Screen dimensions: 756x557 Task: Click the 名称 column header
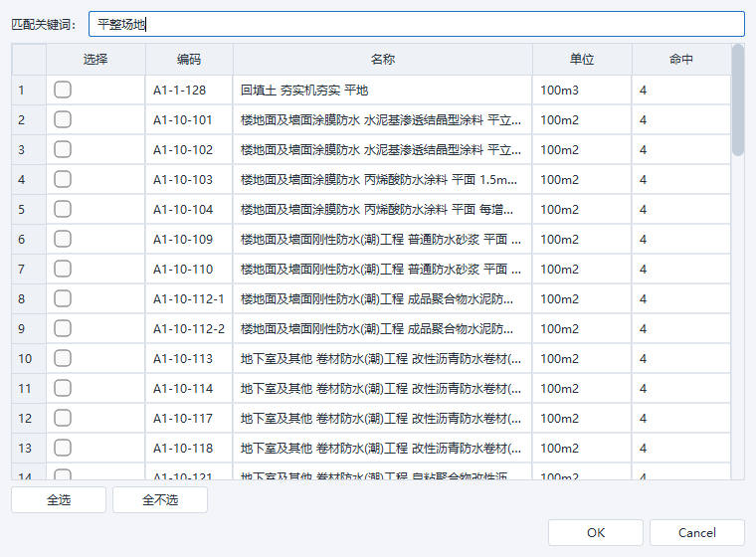coord(383,60)
